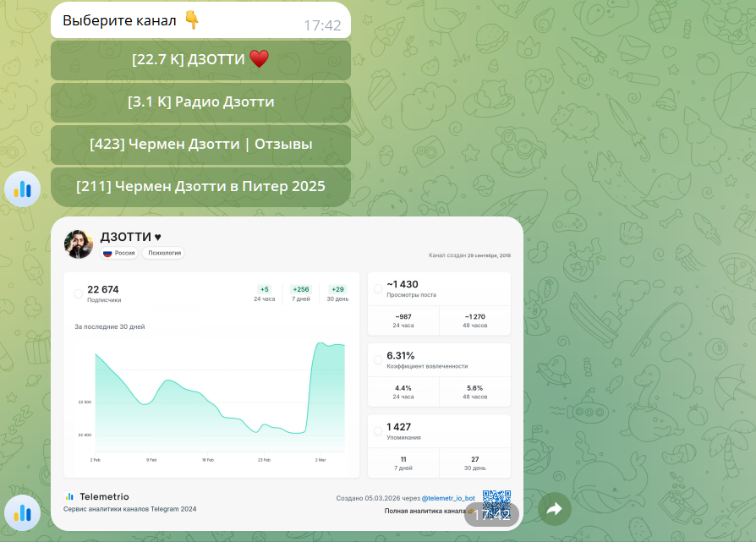Click the 17:42 timestamp on the text message
The image size is (756, 542).
point(322,25)
